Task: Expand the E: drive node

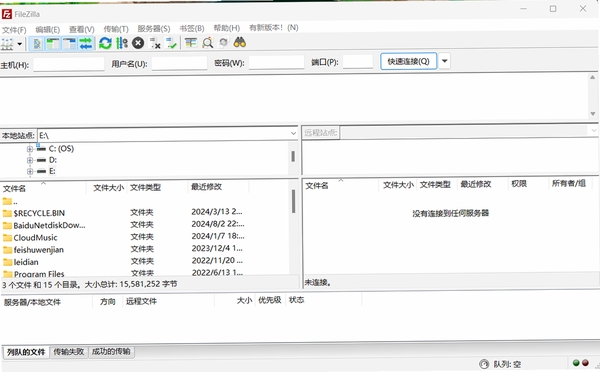Action: point(30,171)
